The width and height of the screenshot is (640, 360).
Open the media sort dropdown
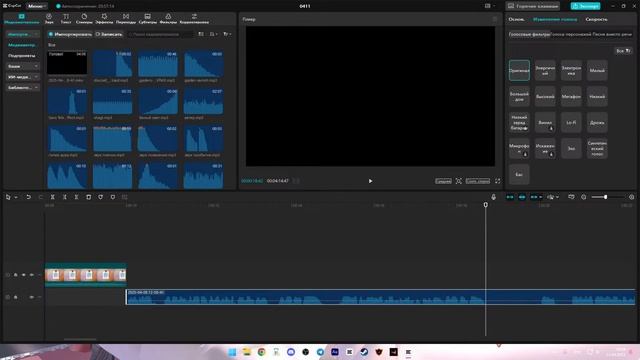(x=213, y=34)
